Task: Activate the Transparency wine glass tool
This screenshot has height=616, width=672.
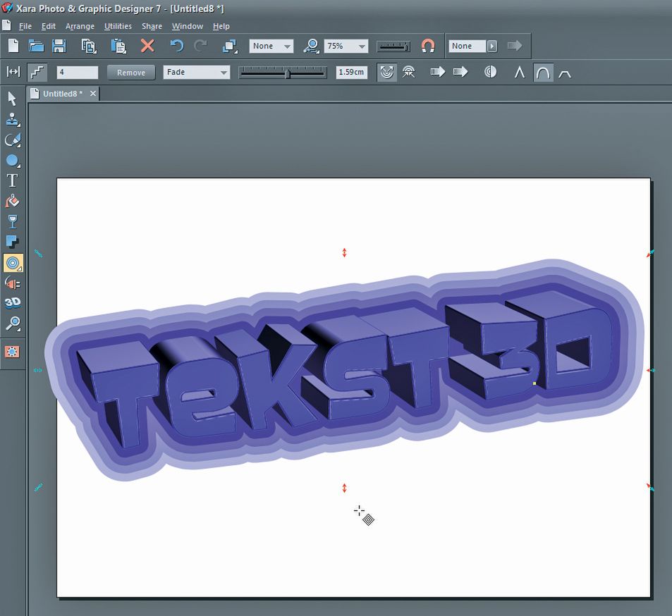Action: pyautogui.click(x=12, y=222)
